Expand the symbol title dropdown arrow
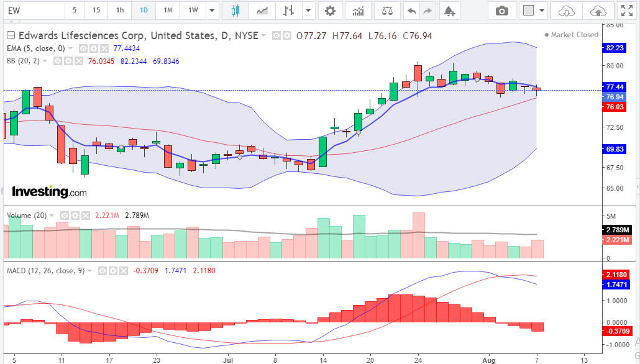 point(263,36)
